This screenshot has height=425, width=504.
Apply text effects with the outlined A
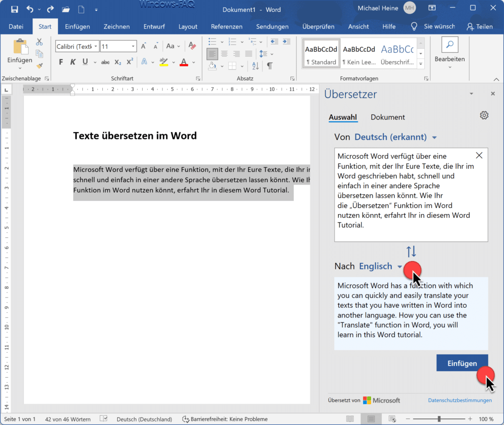[144, 62]
